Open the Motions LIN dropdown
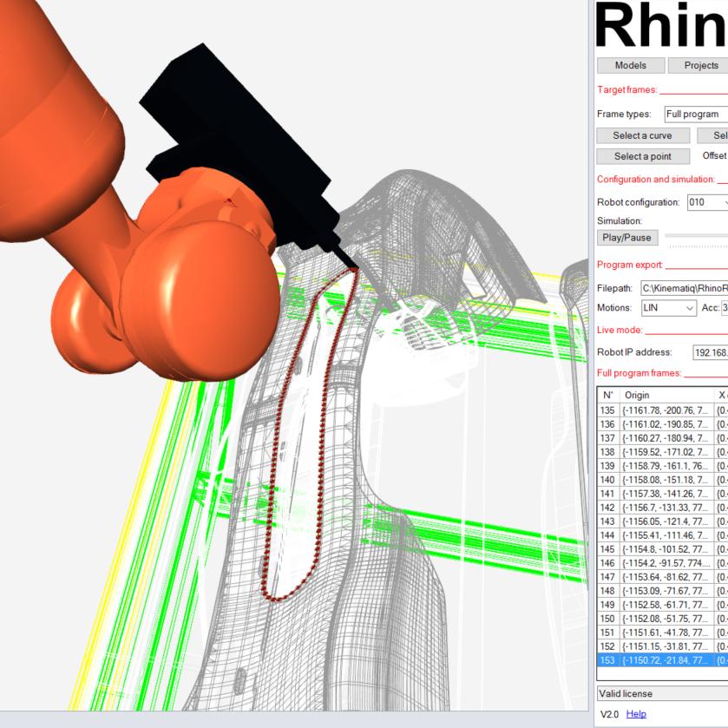 coord(668,308)
